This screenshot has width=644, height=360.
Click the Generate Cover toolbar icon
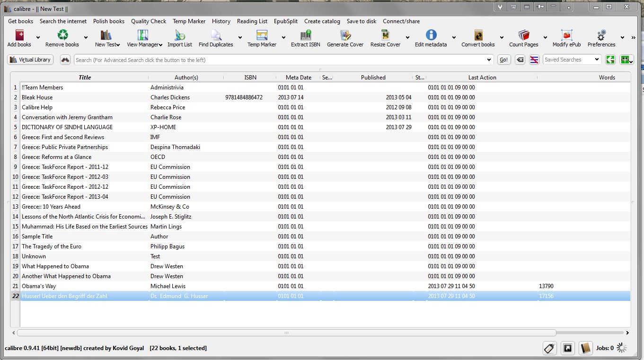[345, 35]
